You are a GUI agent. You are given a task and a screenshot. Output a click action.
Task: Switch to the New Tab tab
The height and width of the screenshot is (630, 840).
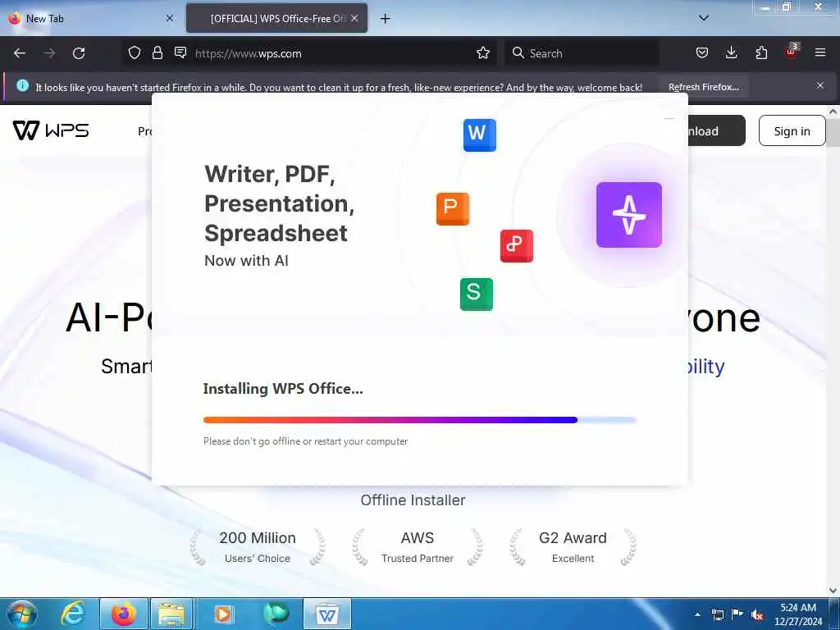pos(91,19)
